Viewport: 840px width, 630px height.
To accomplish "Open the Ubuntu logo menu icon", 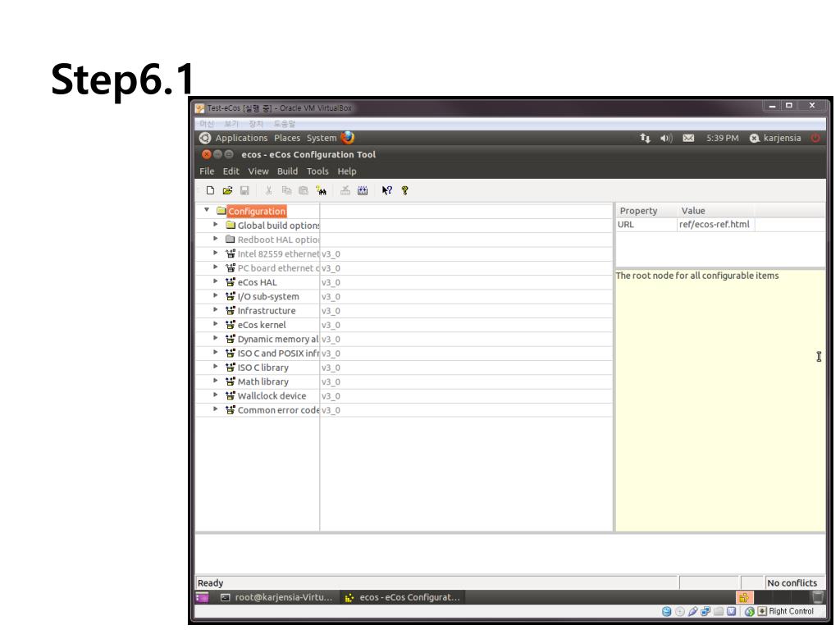I will [x=204, y=138].
